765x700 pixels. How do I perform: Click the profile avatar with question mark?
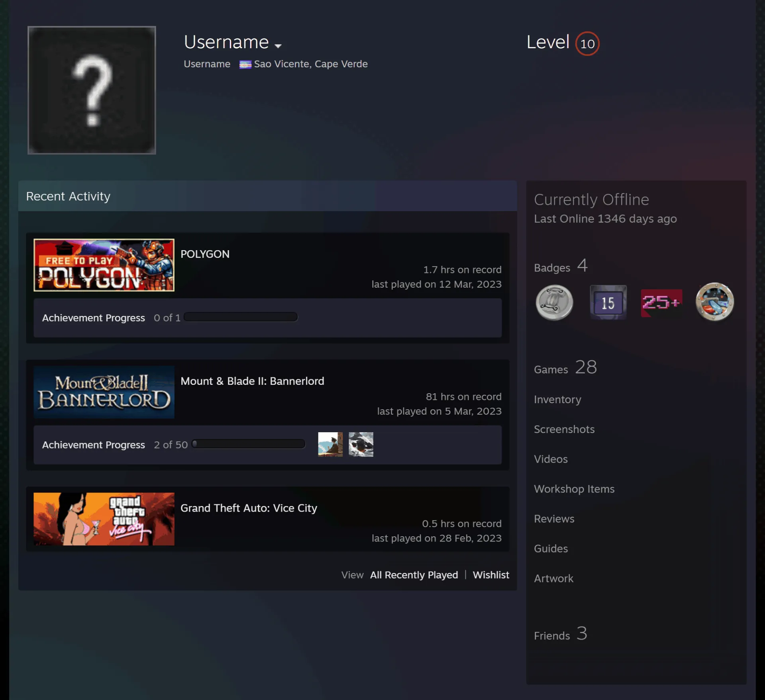92,90
